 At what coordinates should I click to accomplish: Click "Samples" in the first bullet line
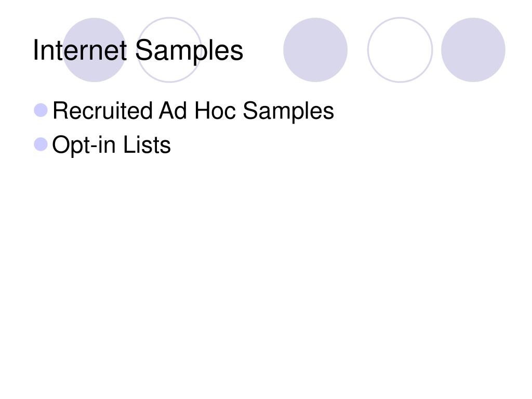pos(288,112)
